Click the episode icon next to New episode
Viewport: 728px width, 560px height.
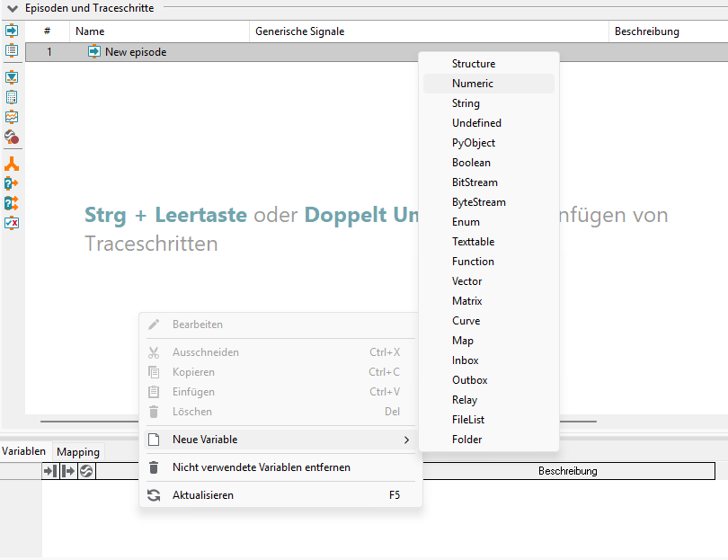pos(93,51)
